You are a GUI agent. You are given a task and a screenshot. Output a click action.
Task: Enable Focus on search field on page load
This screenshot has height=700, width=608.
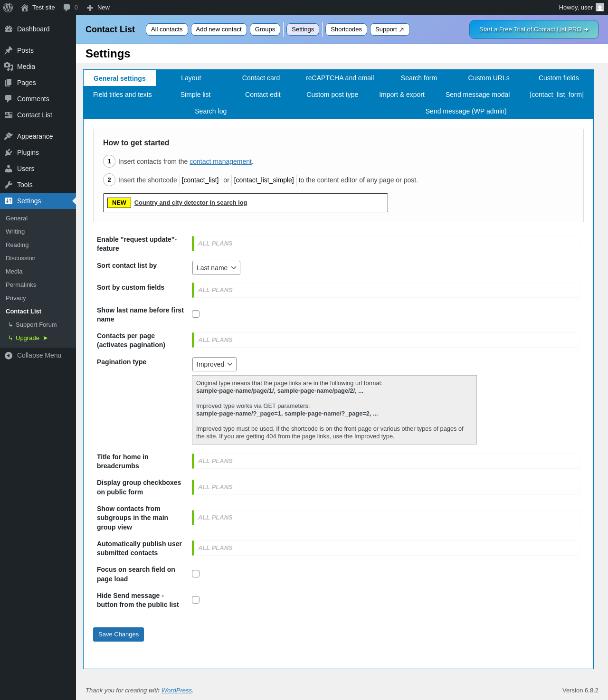(x=196, y=574)
